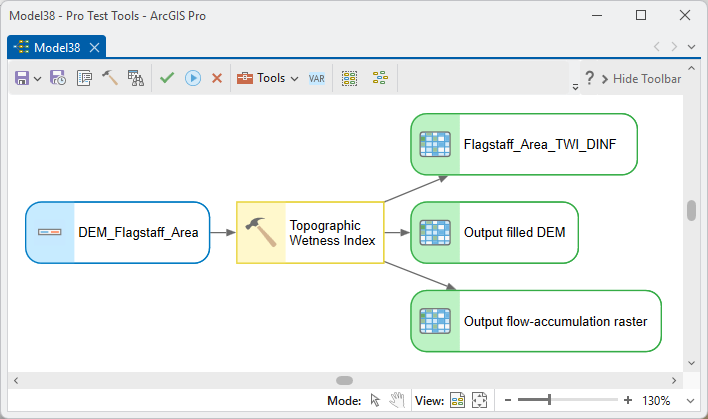Select the Flagstaff_Area_TWI_DINF output variable
The width and height of the screenshot is (708, 419).
[x=524, y=144]
